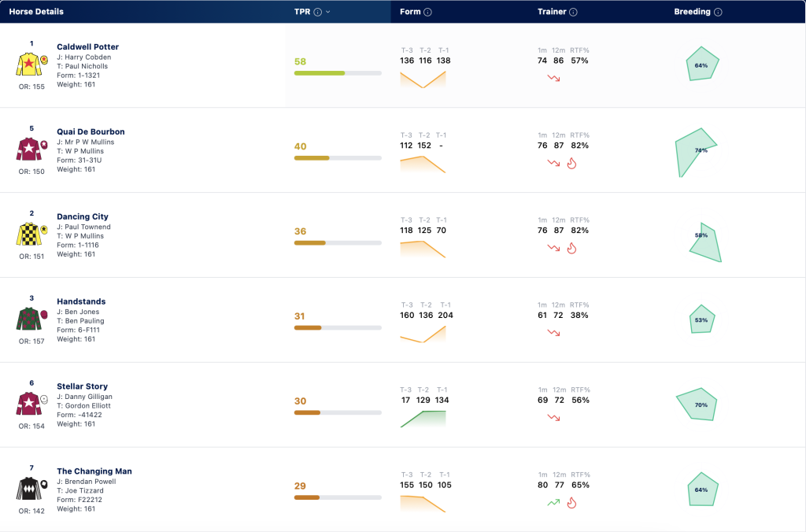
Task: Click Dancing City's checkered jockey silks icon
Action: (31, 234)
